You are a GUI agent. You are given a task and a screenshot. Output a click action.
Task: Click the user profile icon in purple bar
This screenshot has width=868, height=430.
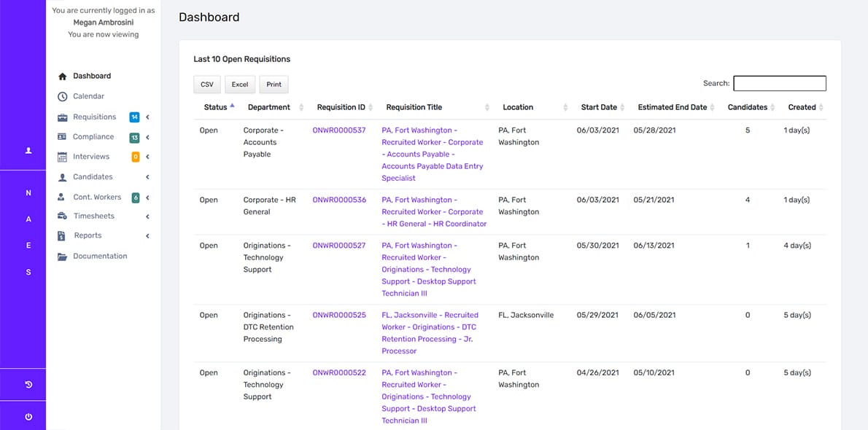pyautogui.click(x=28, y=151)
